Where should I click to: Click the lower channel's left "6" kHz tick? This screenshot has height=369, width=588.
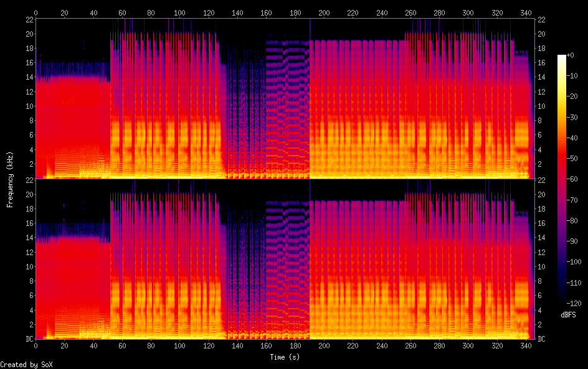(x=32, y=296)
